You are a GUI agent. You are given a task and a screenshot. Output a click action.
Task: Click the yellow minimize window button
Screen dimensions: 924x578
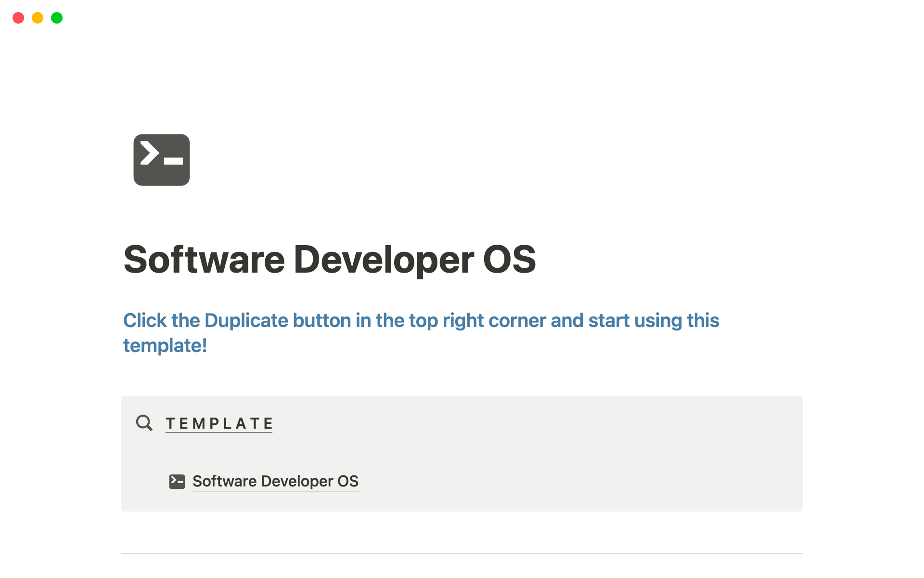pyautogui.click(x=38, y=18)
